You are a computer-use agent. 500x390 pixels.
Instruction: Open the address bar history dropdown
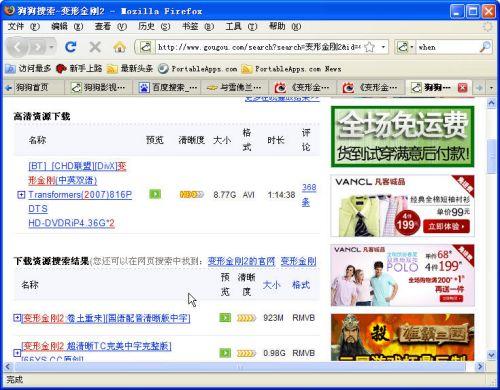click(383, 47)
